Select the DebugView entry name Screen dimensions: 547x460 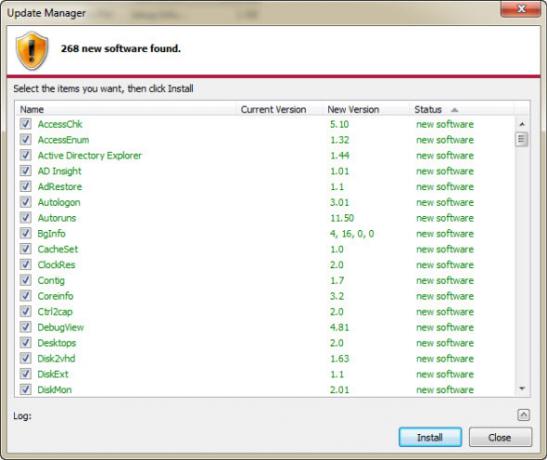coord(61,327)
